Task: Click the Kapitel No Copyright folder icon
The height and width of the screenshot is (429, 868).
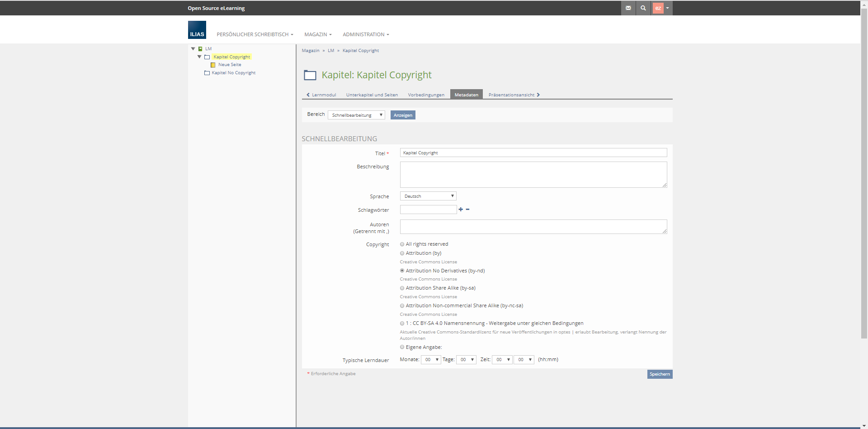Action: pyautogui.click(x=207, y=73)
